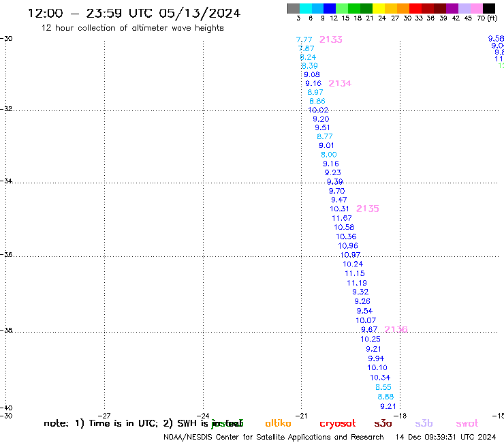The image size is (504, 443).
Task: Click wave height value 10.34
Action: [380, 378]
